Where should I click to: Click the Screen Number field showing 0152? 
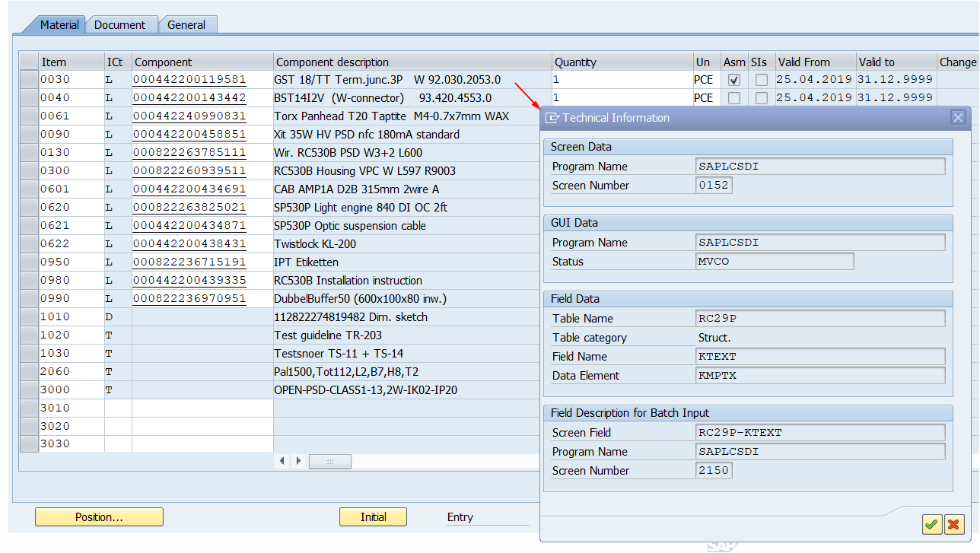(x=713, y=185)
